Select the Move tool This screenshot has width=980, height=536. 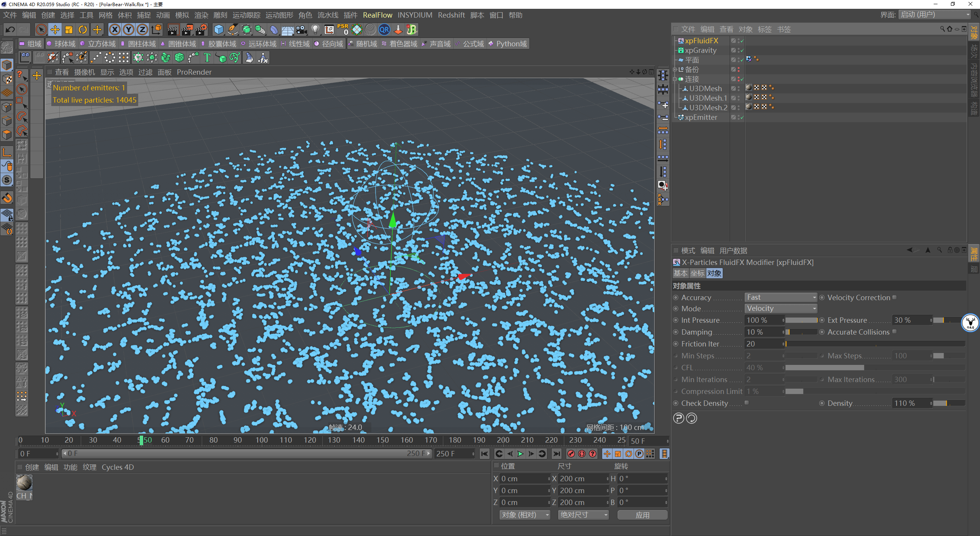[x=55, y=29]
